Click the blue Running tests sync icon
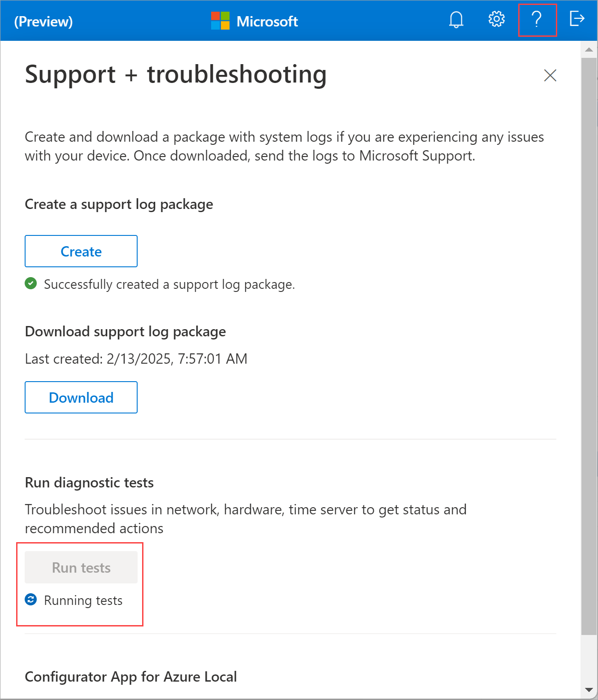The image size is (598, 700). pos(31,600)
